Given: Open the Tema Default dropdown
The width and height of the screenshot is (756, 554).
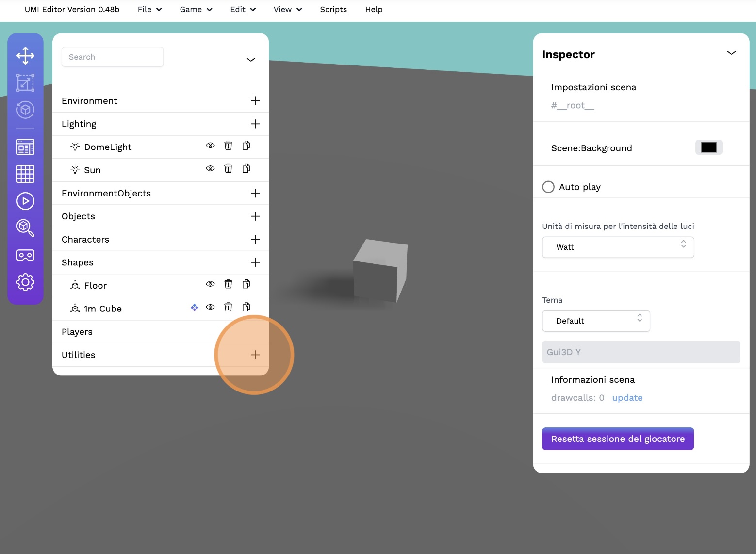Looking at the screenshot, I should [596, 321].
